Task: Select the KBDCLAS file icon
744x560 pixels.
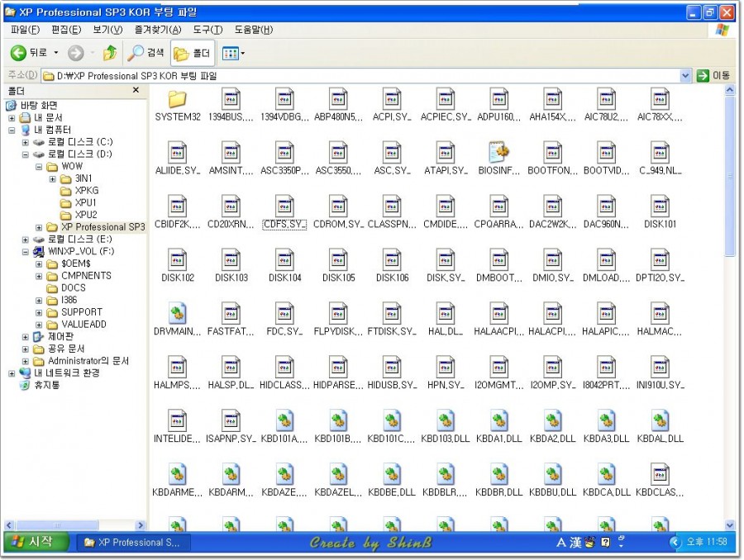Action: coord(660,474)
